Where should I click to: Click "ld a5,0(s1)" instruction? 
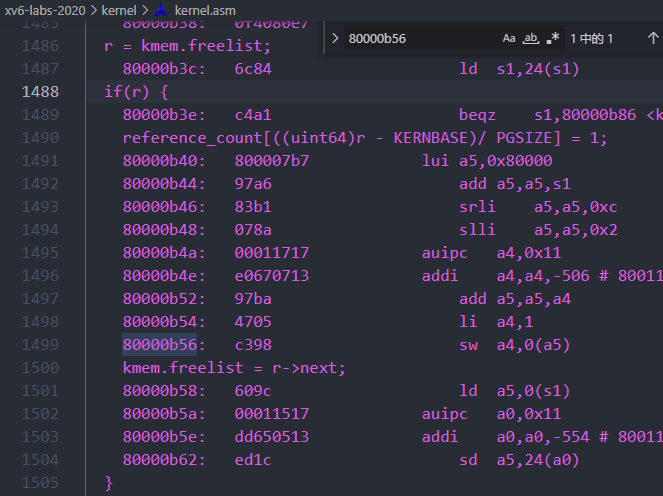tap(515, 391)
